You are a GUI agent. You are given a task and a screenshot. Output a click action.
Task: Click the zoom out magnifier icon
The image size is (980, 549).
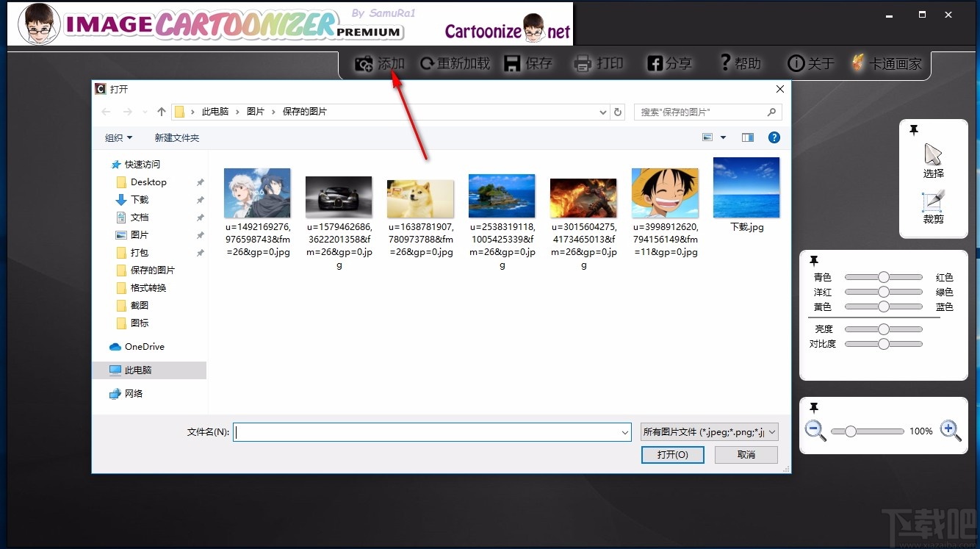click(x=815, y=431)
